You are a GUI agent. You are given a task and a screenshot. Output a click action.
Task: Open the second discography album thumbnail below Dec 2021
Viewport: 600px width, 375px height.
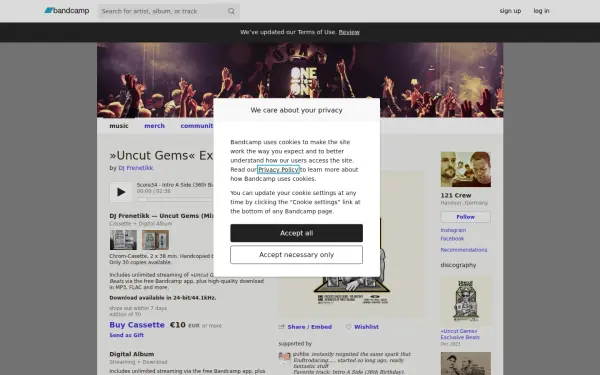[466, 364]
